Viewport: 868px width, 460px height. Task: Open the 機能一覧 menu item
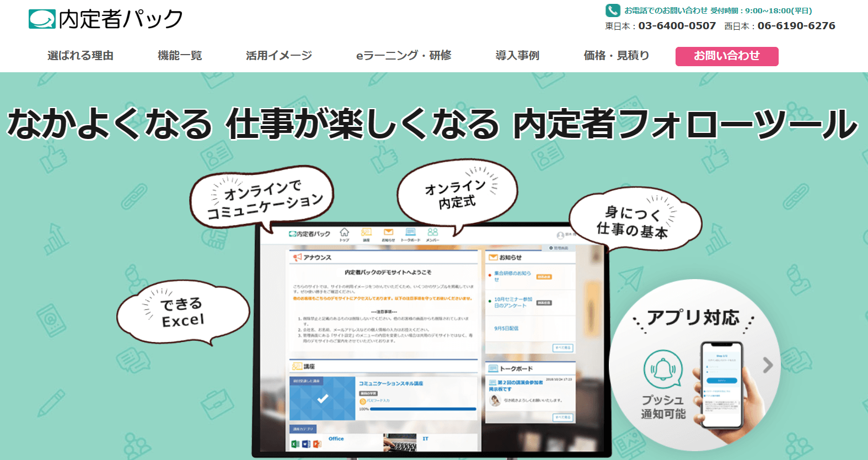pos(180,56)
